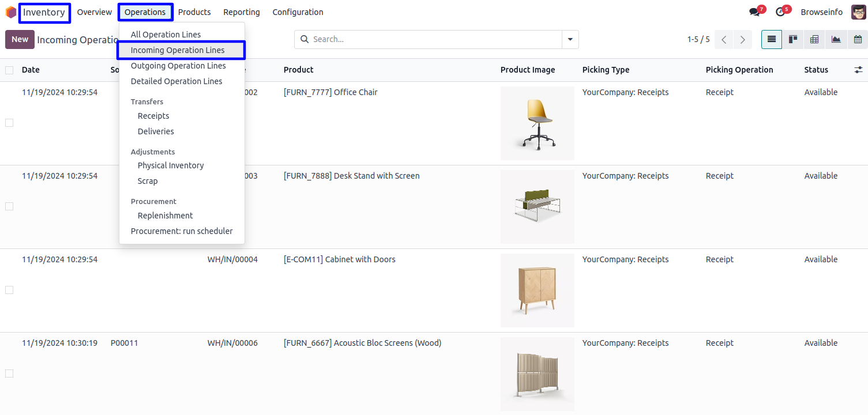Expand the search options dropdown arrow
Image resolution: width=868 pixels, height=415 pixels.
[570, 39]
